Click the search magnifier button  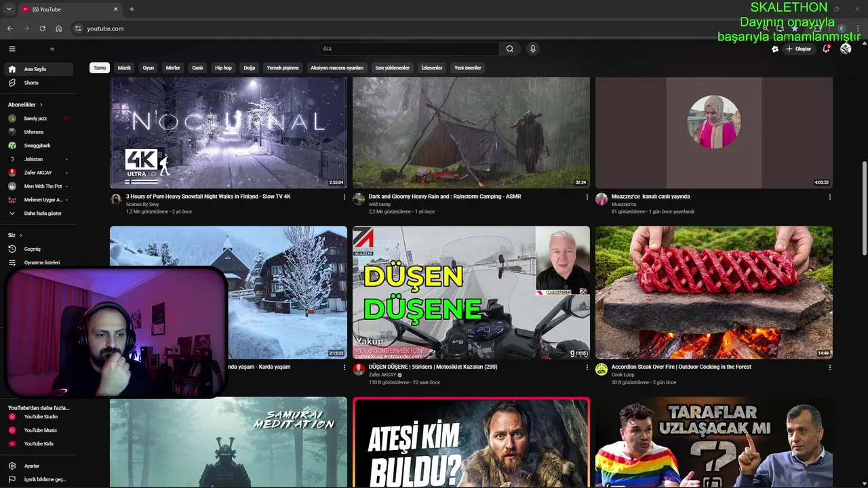click(x=510, y=49)
